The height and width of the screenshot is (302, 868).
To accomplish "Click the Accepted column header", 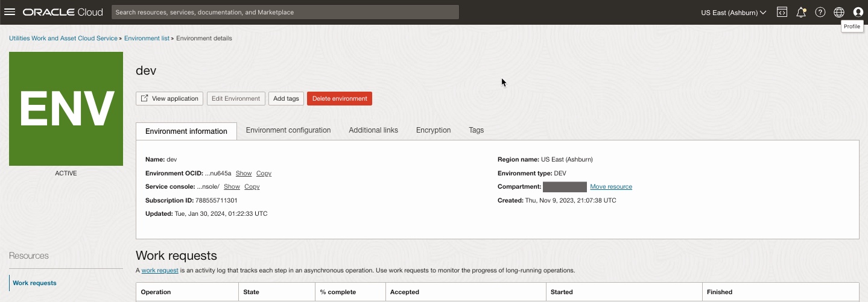I will pos(466,292).
